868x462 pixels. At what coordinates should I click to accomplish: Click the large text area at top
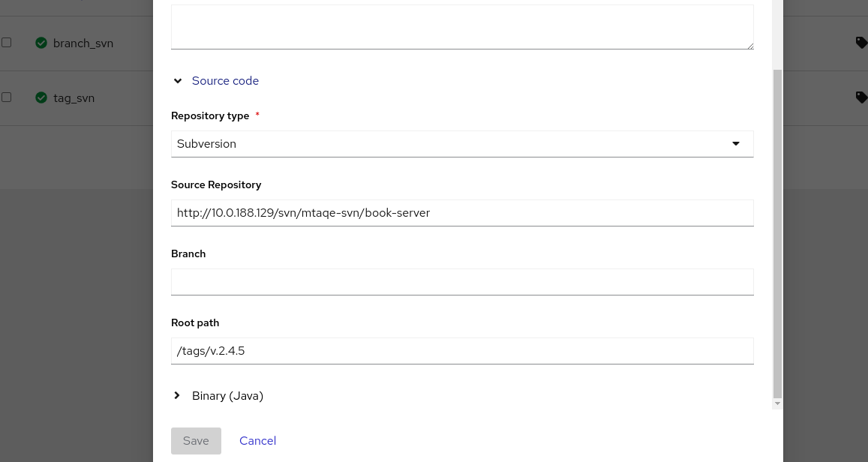click(461, 27)
